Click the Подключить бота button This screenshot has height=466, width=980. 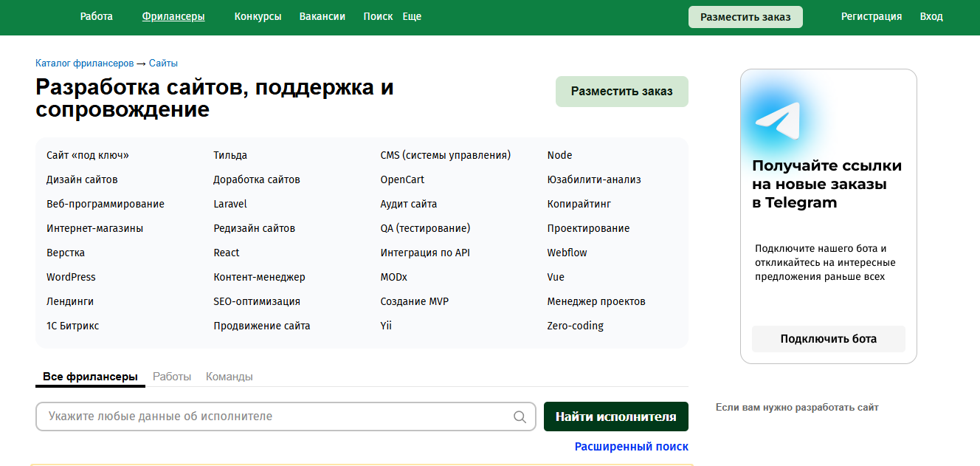pyautogui.click(x=828, y=339)
